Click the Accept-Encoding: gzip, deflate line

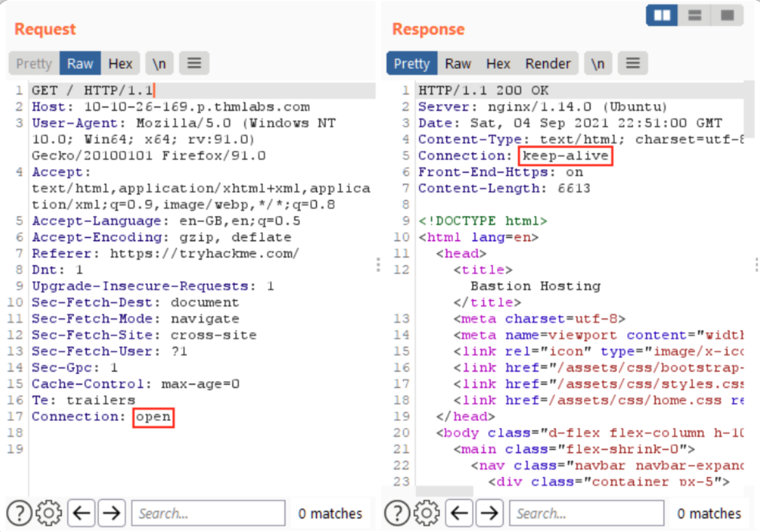pos(162,237)
